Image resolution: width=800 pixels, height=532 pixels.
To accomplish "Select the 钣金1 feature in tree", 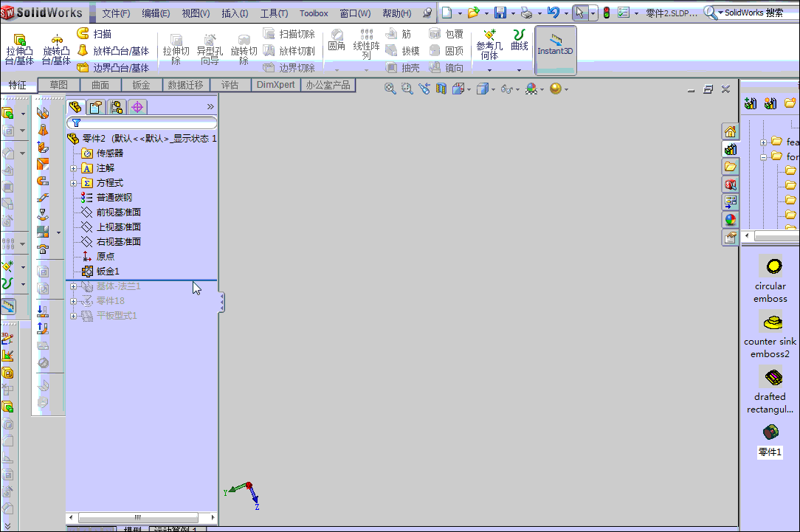I will click(100, 272).
